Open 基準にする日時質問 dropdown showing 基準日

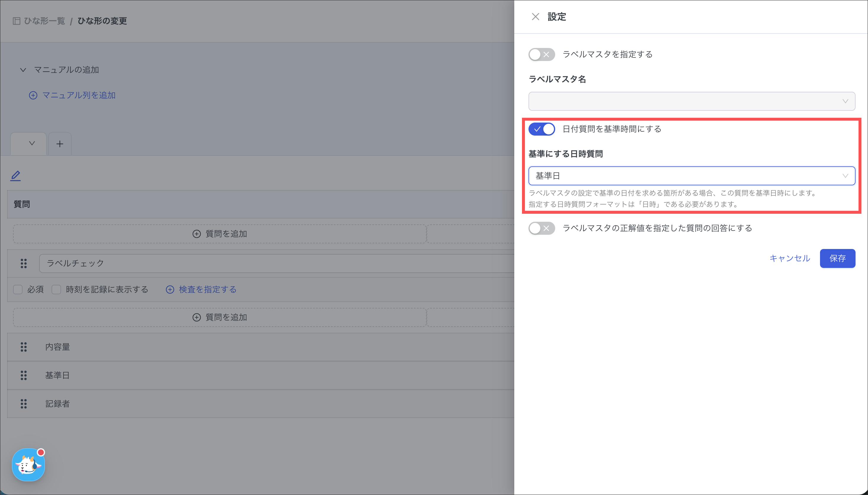pyautogui.click(x=691, y=176)
